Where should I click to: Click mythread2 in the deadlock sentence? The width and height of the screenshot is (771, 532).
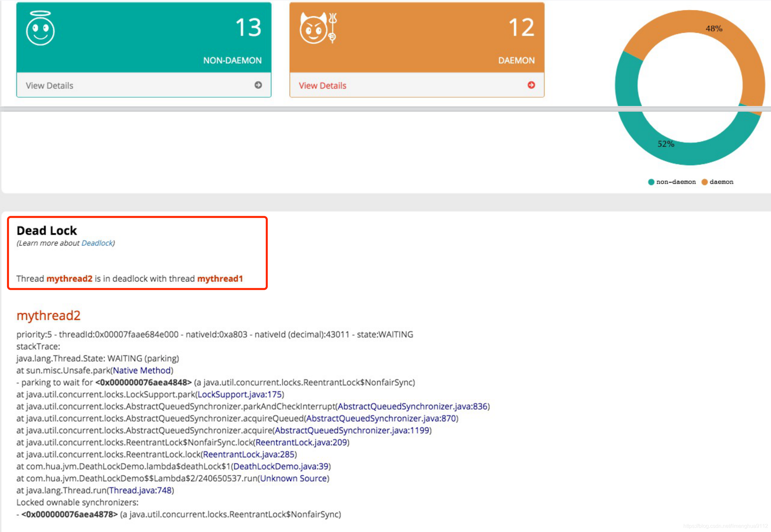point(69,279)
